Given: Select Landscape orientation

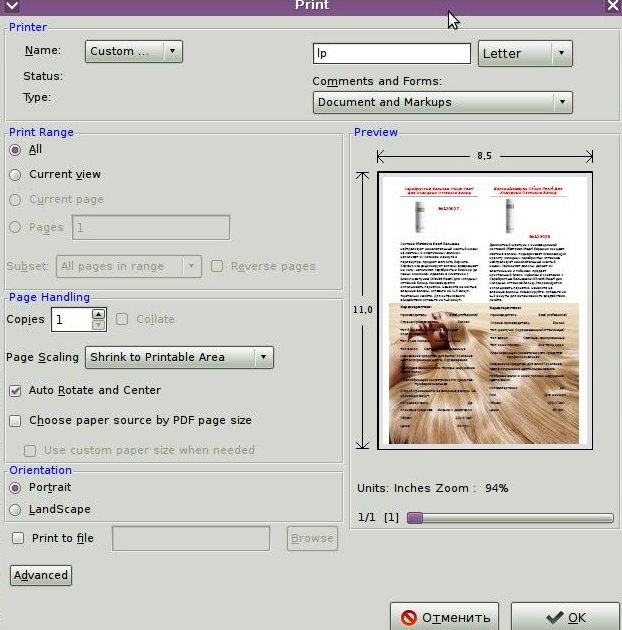Looking at the screenshot, I should click(15, 509).
